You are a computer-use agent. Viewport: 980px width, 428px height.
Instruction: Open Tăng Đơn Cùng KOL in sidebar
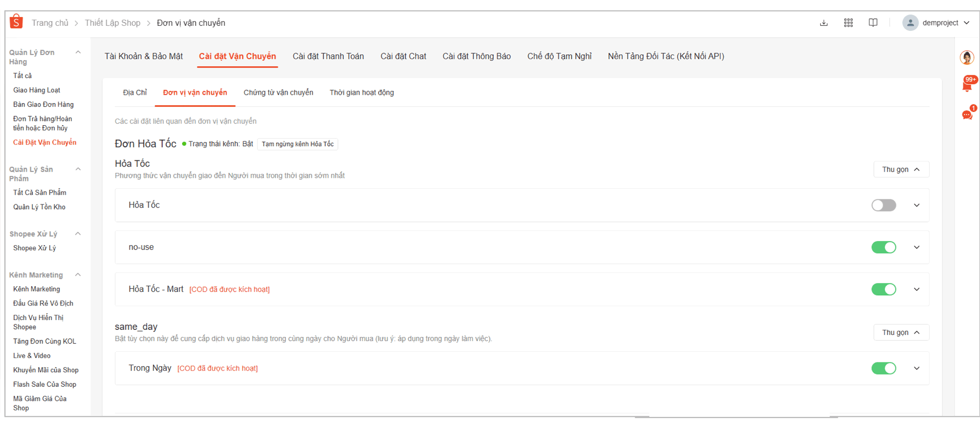pos(45,341)
